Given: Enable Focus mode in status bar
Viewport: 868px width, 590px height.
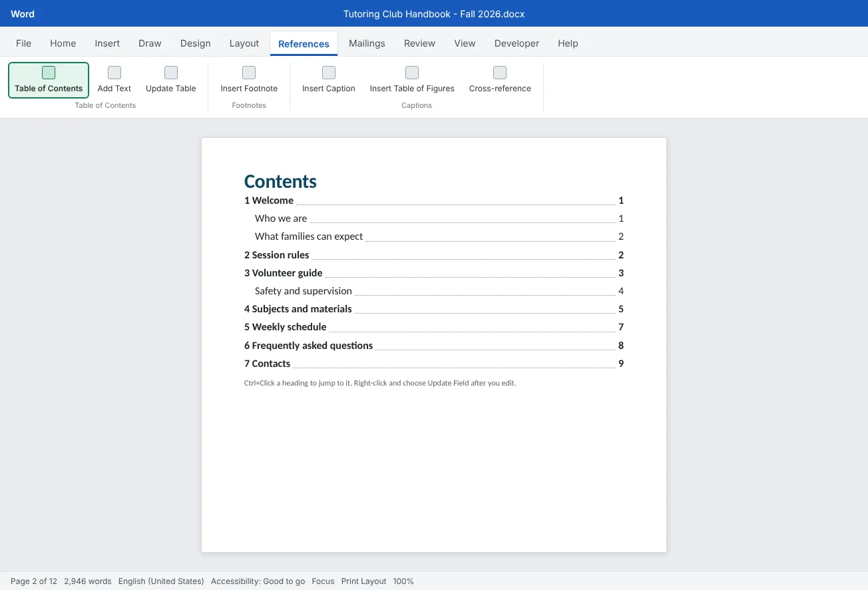Looking at the screenshot, I should click(323, 581).
